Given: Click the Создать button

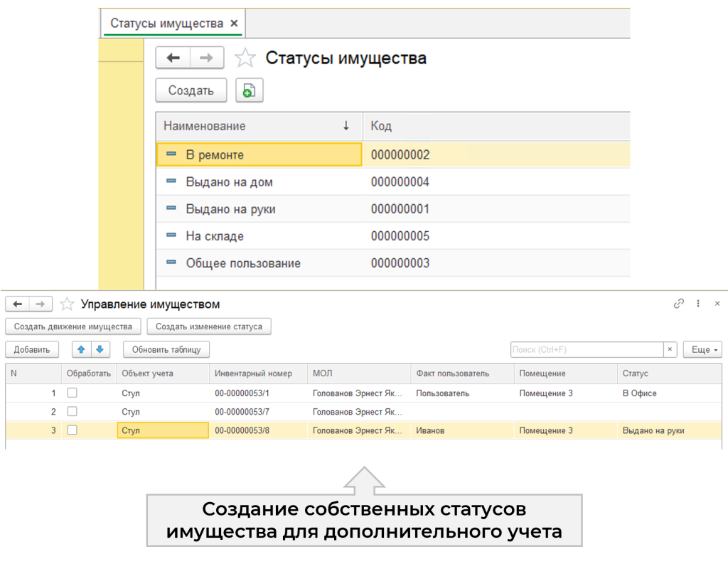Looking at the screenshot, I should coord(191,90).
